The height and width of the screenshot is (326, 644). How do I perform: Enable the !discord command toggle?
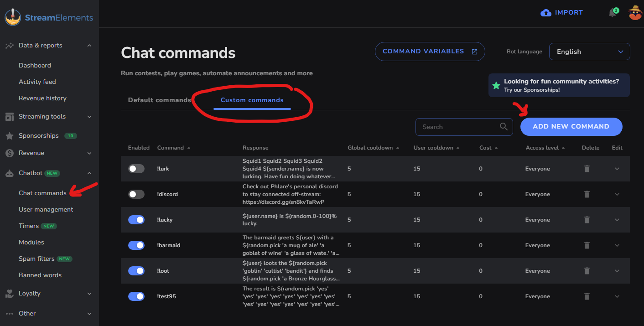point(136,194)
